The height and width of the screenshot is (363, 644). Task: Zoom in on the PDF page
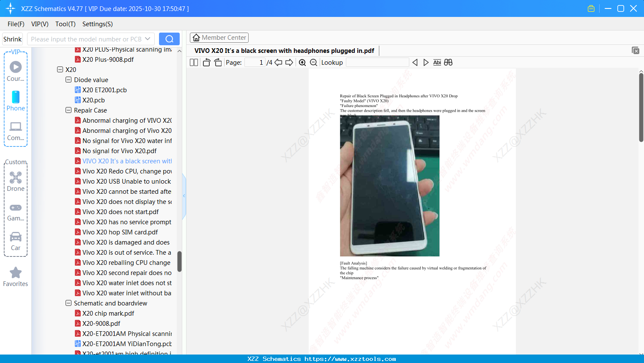click(x=302, y=62)
